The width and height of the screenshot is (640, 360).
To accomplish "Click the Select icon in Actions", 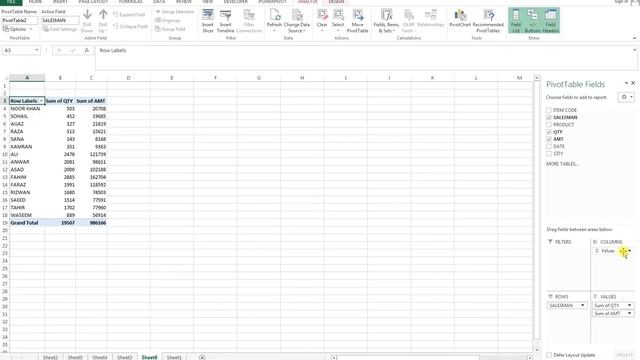I will tap(338, 20).
